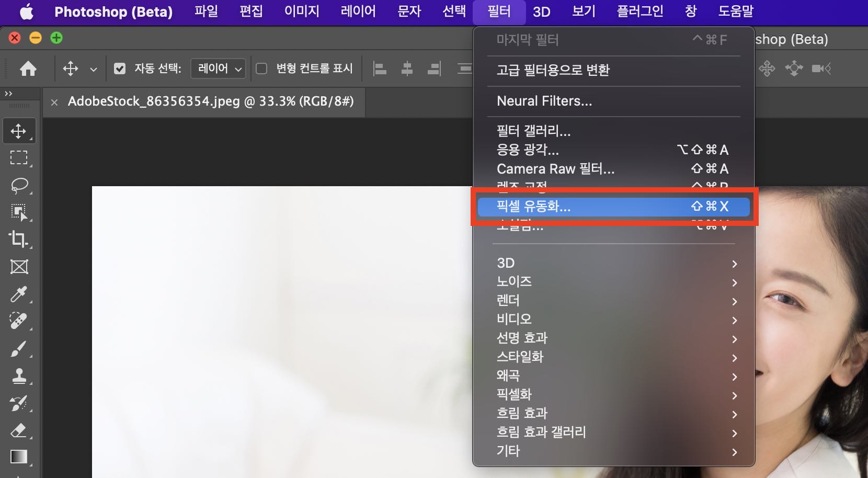The height and width of the screenshot is (478, 868).
Task: Open the 플러그인 menu
Action: [x=640, y=12]
